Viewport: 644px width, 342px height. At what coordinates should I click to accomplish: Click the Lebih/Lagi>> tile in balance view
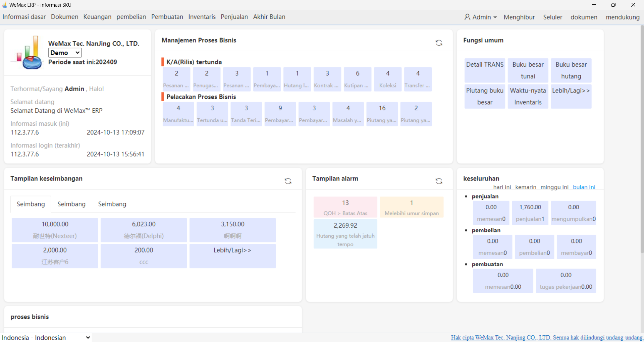point(232,256)
